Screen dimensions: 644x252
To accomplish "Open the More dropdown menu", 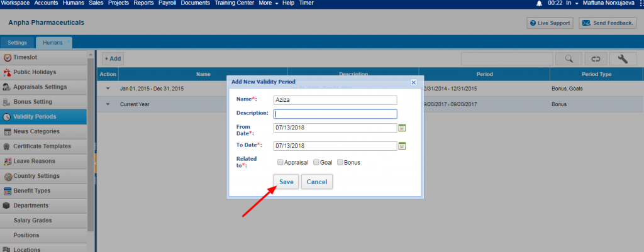I will tap(268, 3).
